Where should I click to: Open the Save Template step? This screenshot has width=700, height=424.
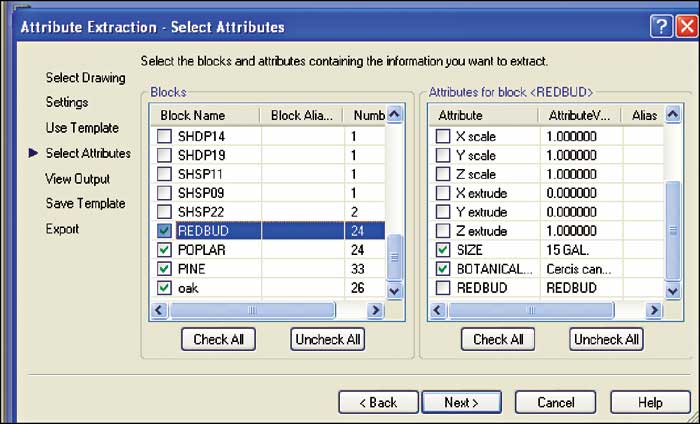(85, 204)
